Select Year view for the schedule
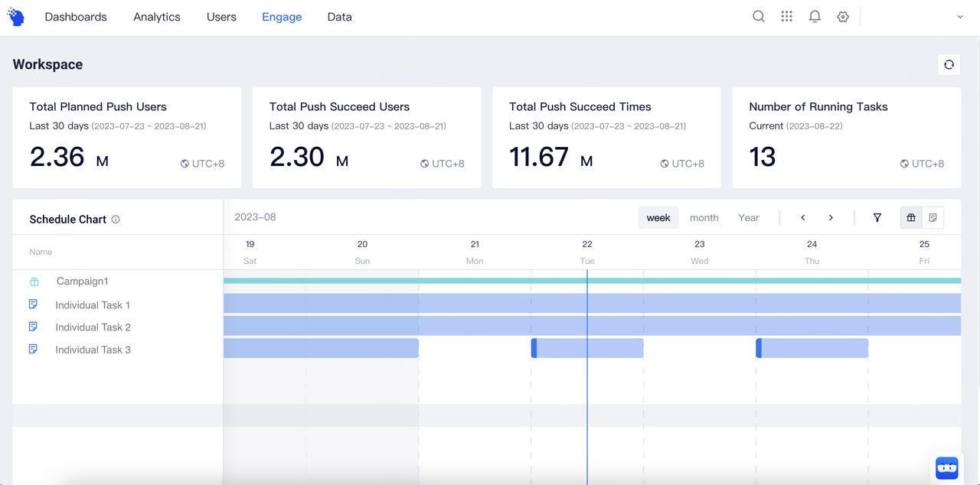Screen dimensions: 980x485 pos(748,217)
